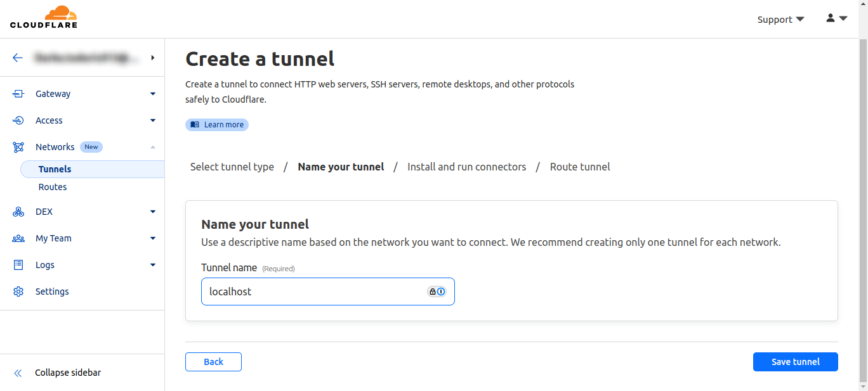Click the password manager icon in Tunnel name field
This screenshot has height=391, width=868.
click(437, 292)
